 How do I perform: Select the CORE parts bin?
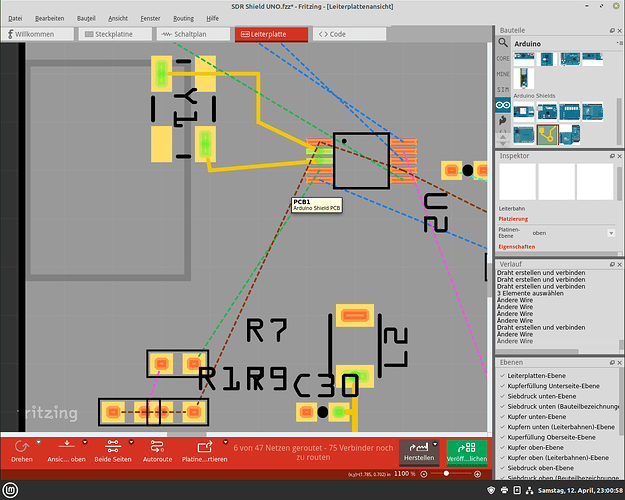click(x=503, y=58)
